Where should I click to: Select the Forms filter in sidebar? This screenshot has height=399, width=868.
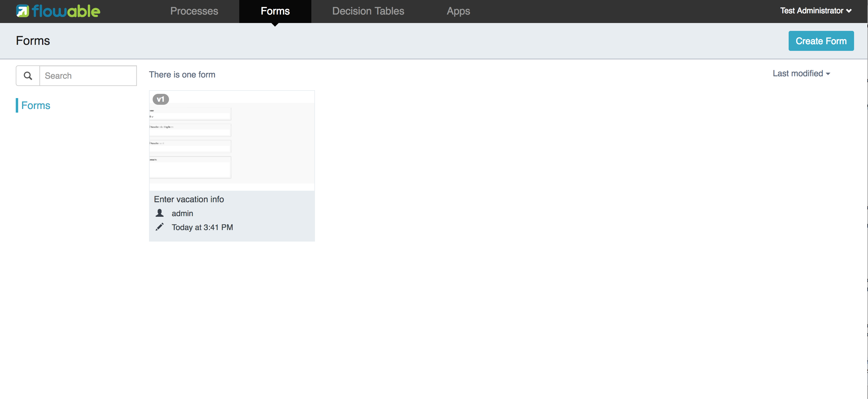pyautogui.click(x=36, y=105)
